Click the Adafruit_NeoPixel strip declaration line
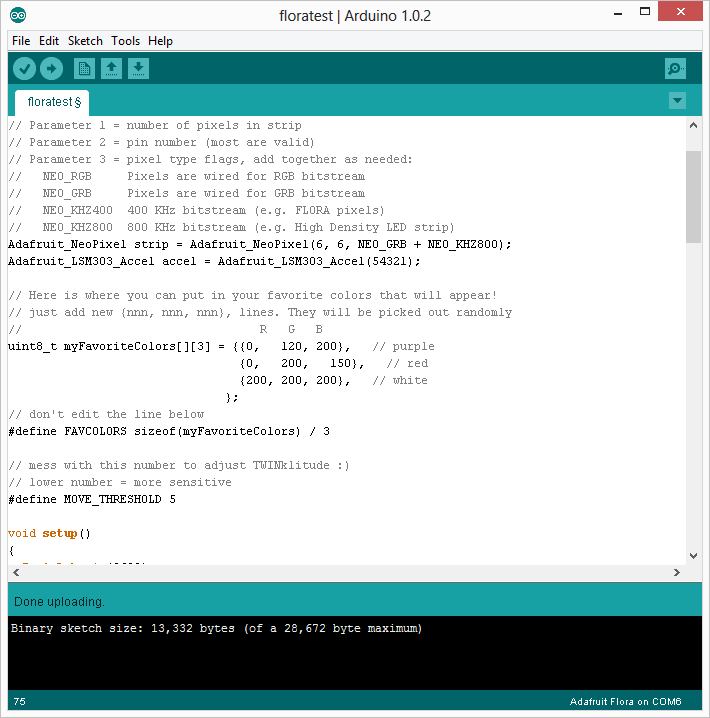This screenshot has width=710, height=718. (x=260, y=244)
